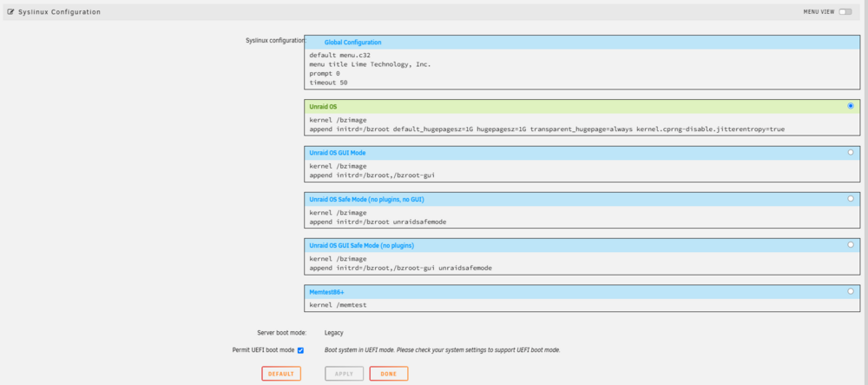
Task: Edit the Unraid OS Safe Mode (no GUI) config text
Action: click(x=582, y=216)
